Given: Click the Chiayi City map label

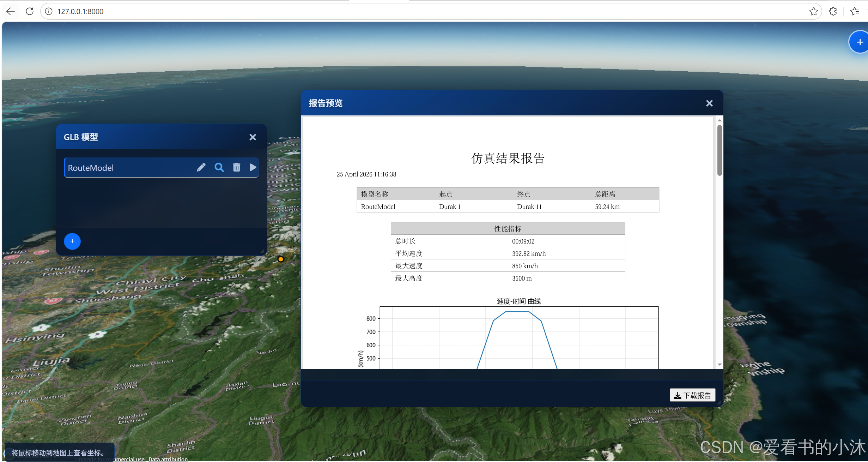Looking at the screenshot, I should click(x=151, y=281).
